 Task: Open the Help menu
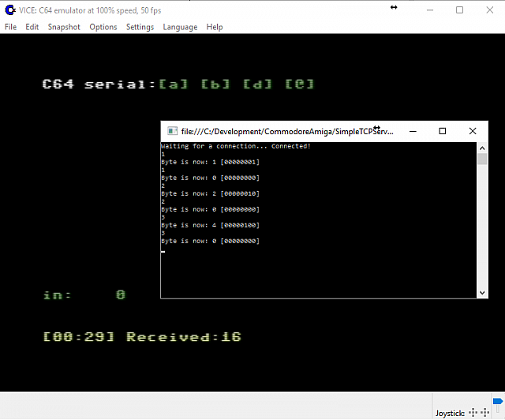point(215,27)
